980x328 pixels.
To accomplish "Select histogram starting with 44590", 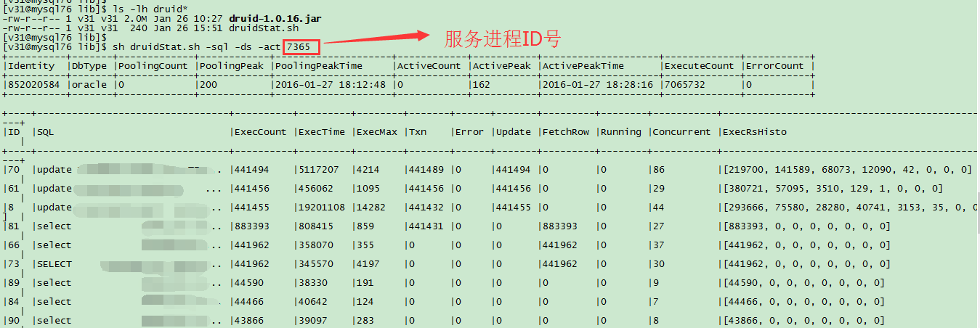I will click(x=803, y=283).
